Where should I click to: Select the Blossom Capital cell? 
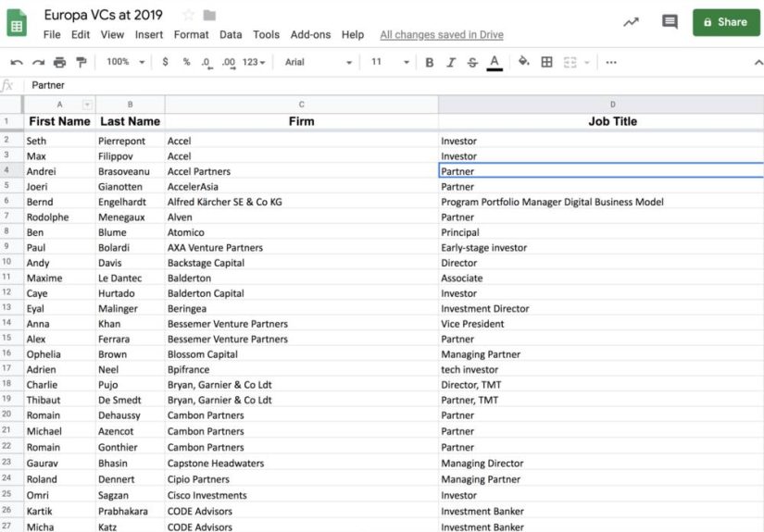pos(302,353)
